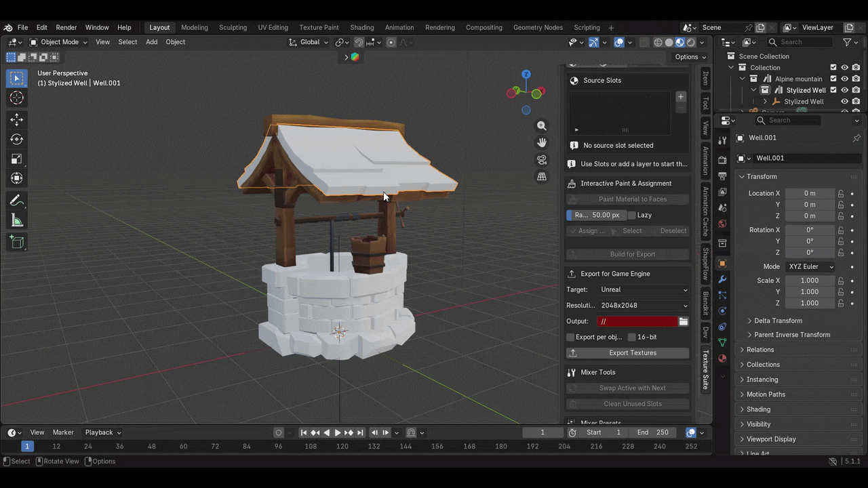This screenshot has width=868, height=488.
Task: Click the Start frame field
Action: tap(604, 432)
